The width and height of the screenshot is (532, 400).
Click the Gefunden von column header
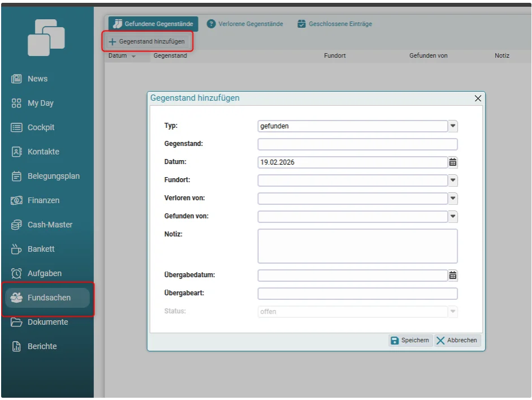[428, 55]
